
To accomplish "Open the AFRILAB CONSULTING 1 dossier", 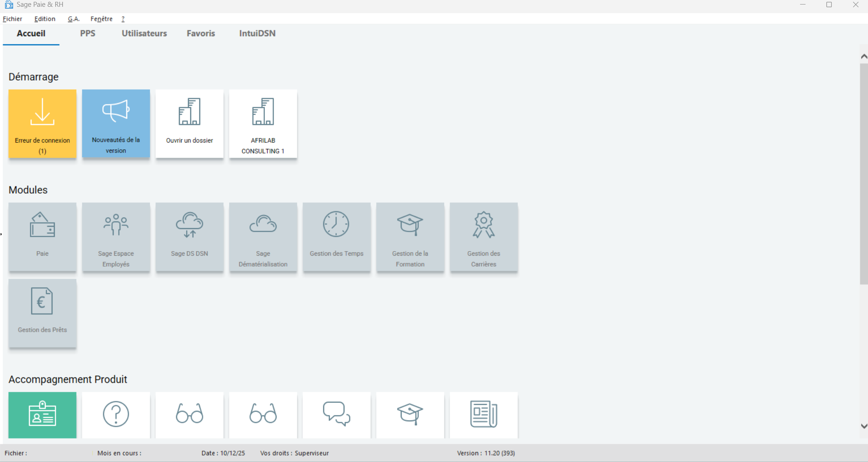I will pos(263,124).
